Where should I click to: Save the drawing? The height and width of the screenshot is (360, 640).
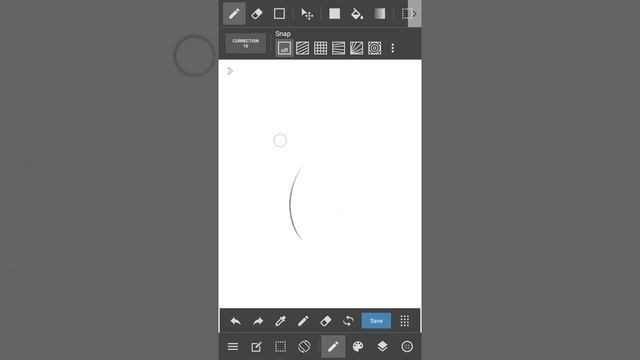376,321
